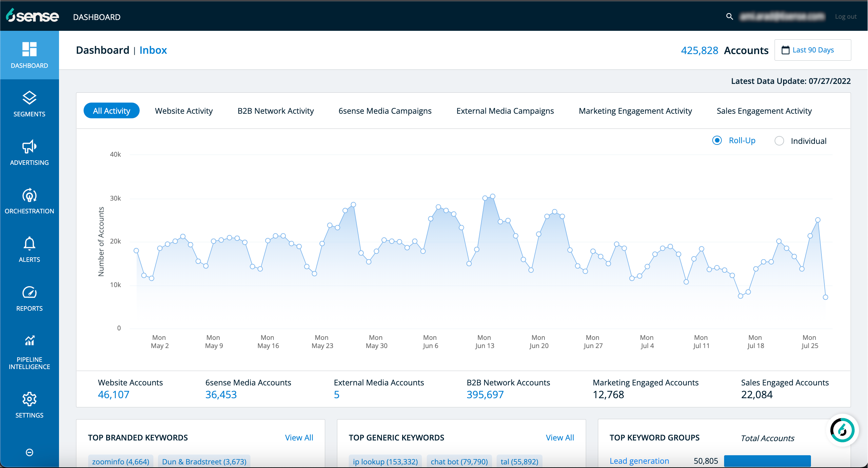Click View All on Top Branded Keywords

point(299,437)
